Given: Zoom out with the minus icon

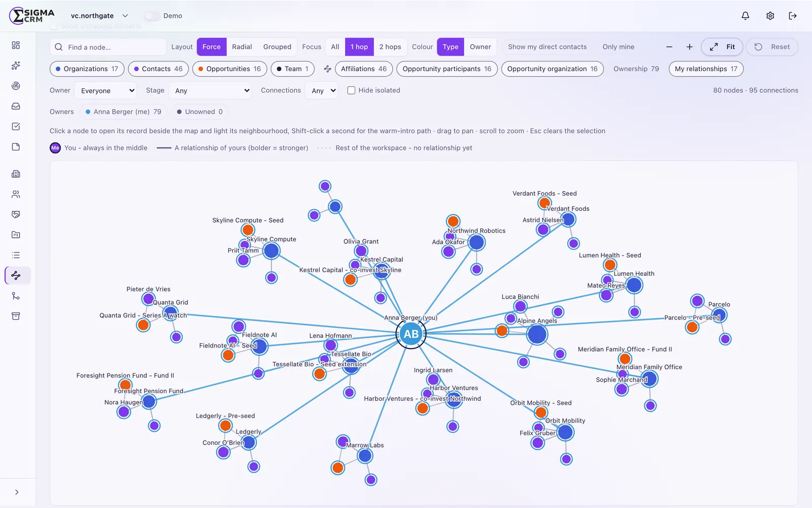Looking at the screenshot, I should coord(669,47).
